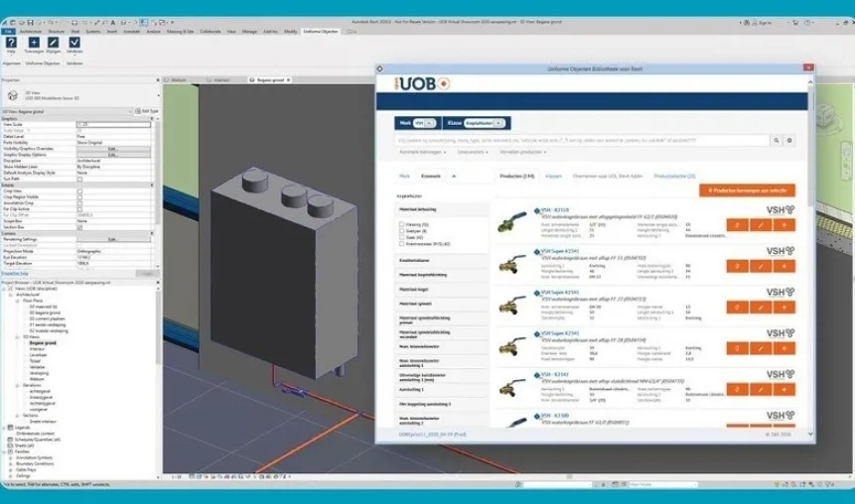The height and width of the screenshot is (504, 855).
Task: Toggle the Crop View checkbox
Action: coord(79,191)
